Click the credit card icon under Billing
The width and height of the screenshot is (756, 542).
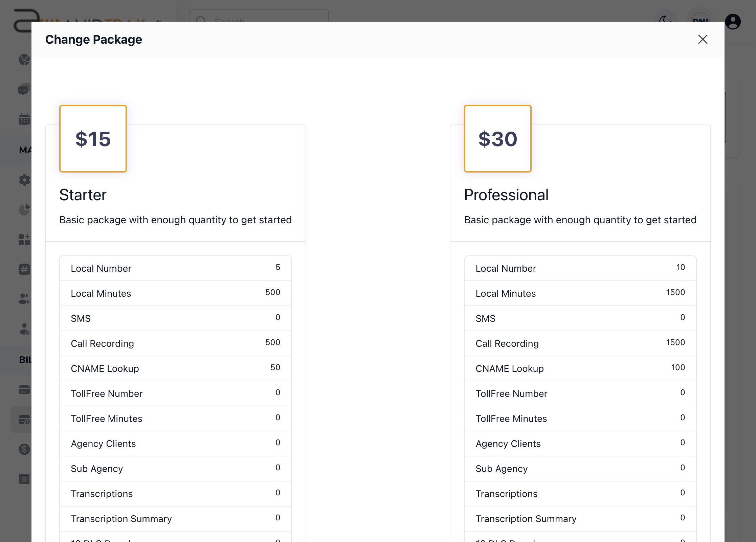click(24, 390)
